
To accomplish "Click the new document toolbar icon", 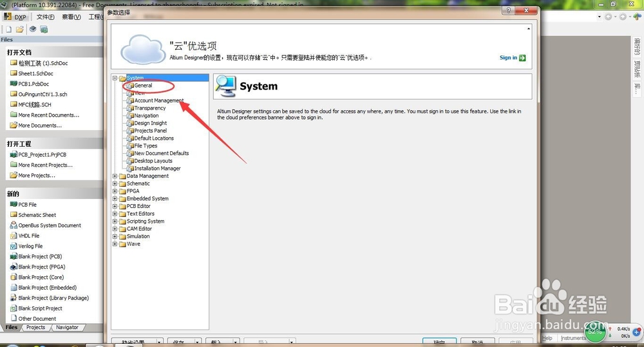I will tap(8, 29).
